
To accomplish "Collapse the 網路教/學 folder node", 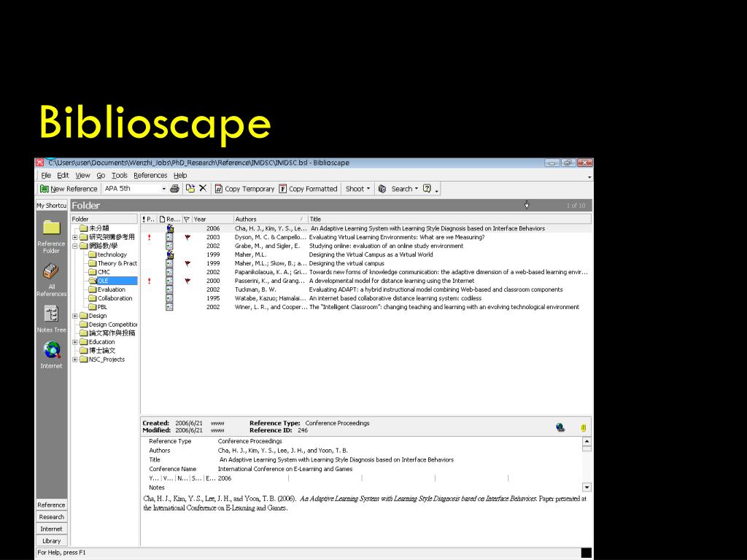I will click(75, 246).
